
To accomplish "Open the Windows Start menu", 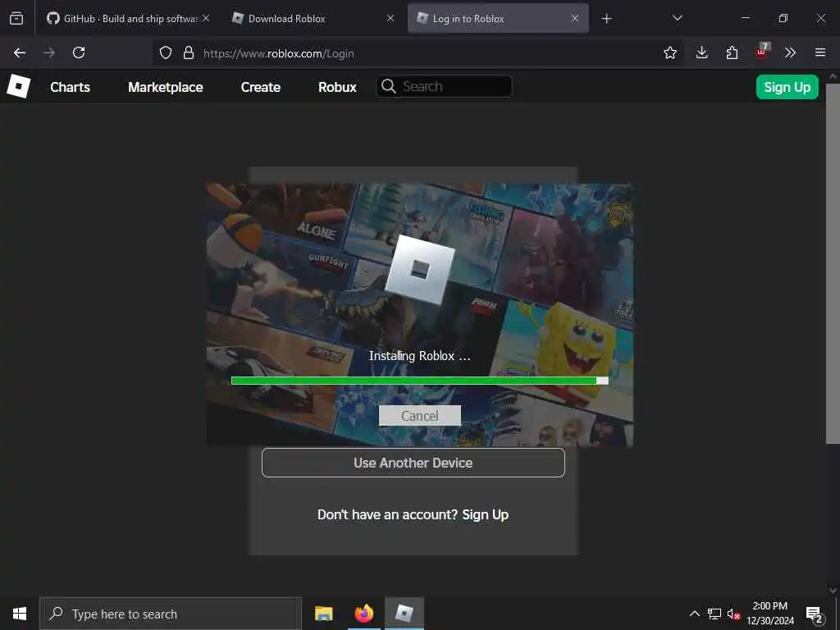I will [x=20, y=614].
